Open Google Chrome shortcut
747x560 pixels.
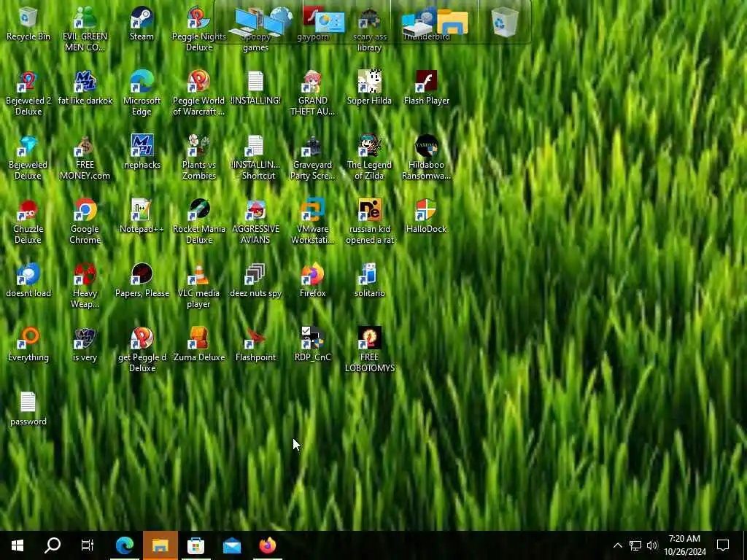click(x=85, y=222)
